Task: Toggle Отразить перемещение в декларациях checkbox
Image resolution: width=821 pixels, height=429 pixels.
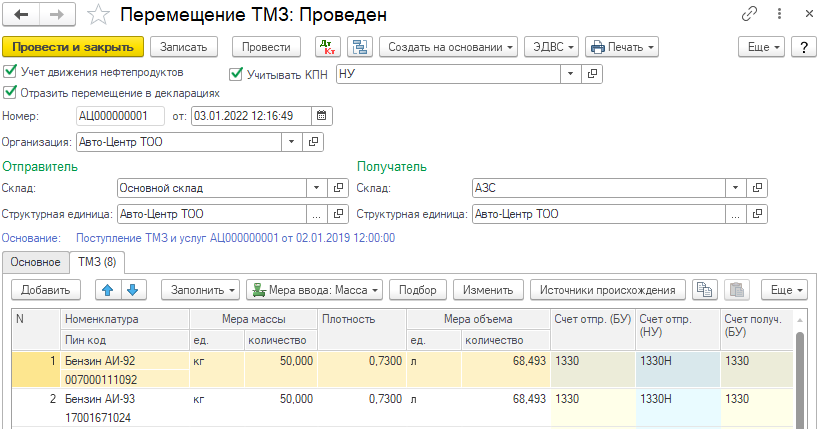Action: coord(10,92)
